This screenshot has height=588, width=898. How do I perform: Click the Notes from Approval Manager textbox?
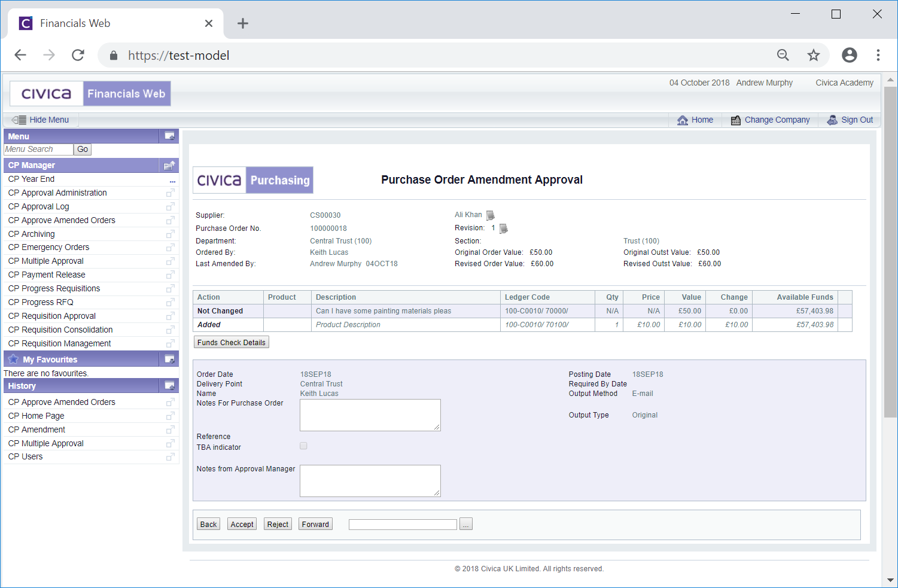point(370,481)
